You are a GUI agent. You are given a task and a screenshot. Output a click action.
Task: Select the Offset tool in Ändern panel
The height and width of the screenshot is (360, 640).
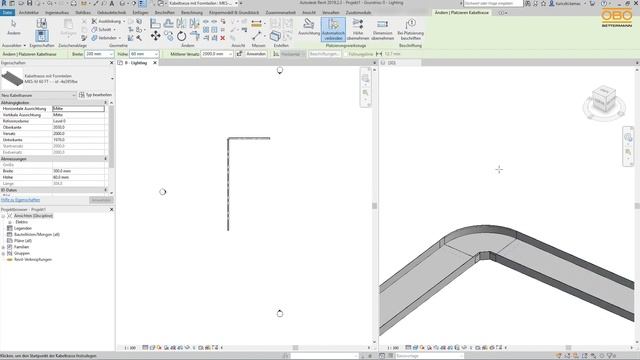point(168,23)
